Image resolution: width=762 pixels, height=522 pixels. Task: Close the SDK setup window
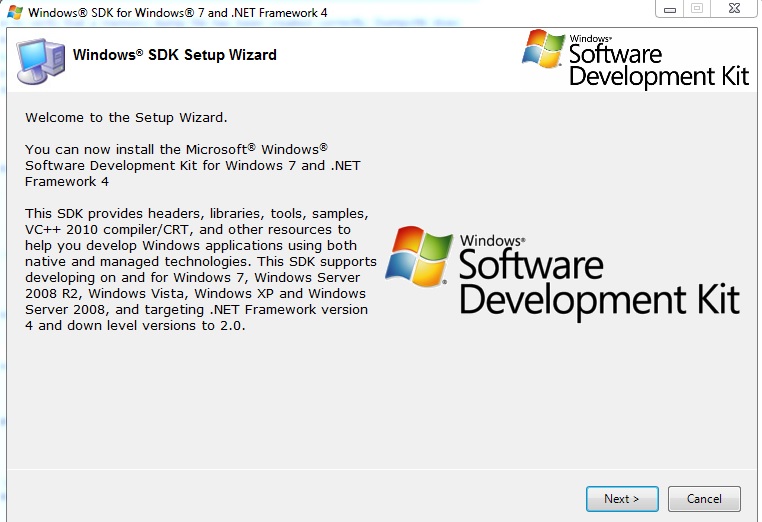(735, 9)
